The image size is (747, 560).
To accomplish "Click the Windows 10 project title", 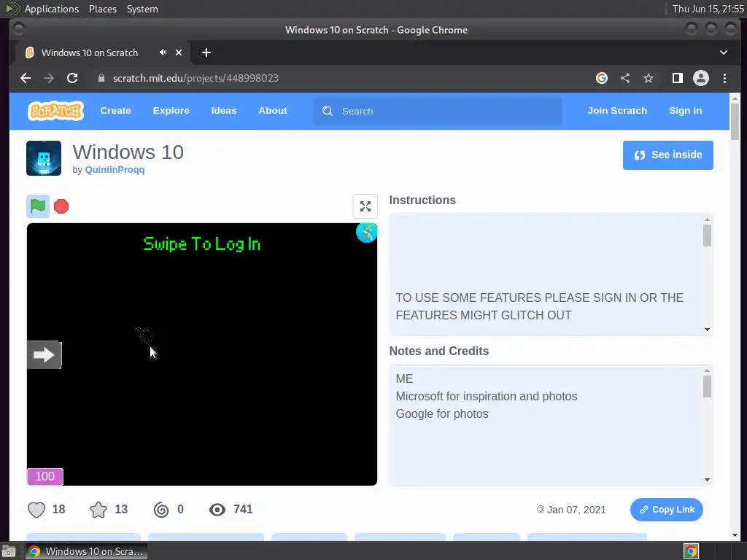I will 128,152.
